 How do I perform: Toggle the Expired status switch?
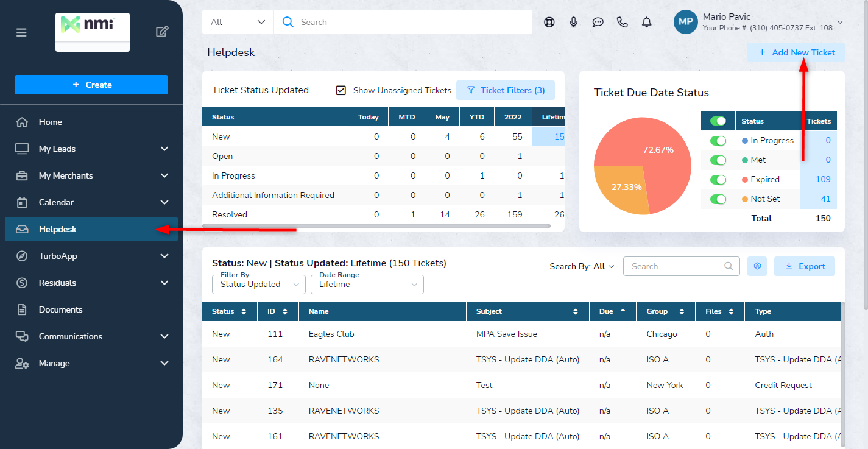click(718, 179)
